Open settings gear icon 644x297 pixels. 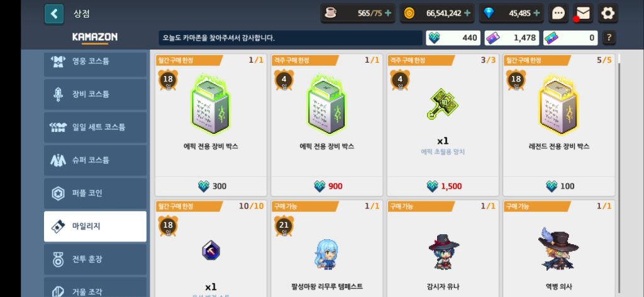(608, 14)
